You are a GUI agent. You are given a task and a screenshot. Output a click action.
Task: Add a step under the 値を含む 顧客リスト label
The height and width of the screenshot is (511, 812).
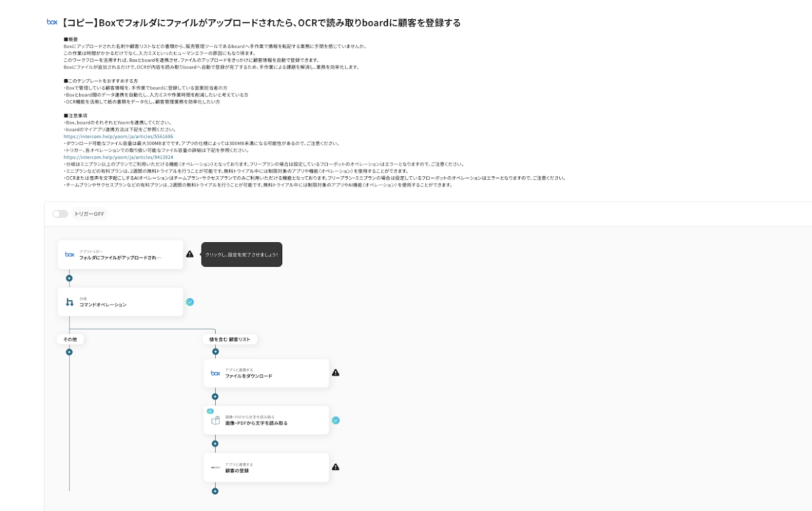point(215,352)
